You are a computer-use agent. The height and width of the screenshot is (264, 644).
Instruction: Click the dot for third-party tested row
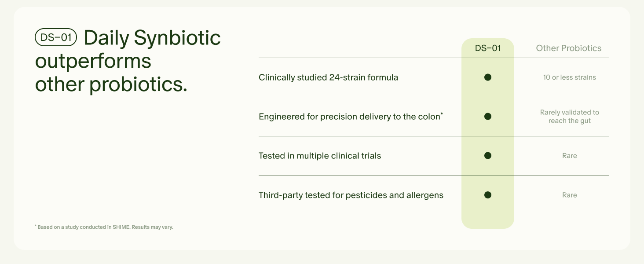487,195
